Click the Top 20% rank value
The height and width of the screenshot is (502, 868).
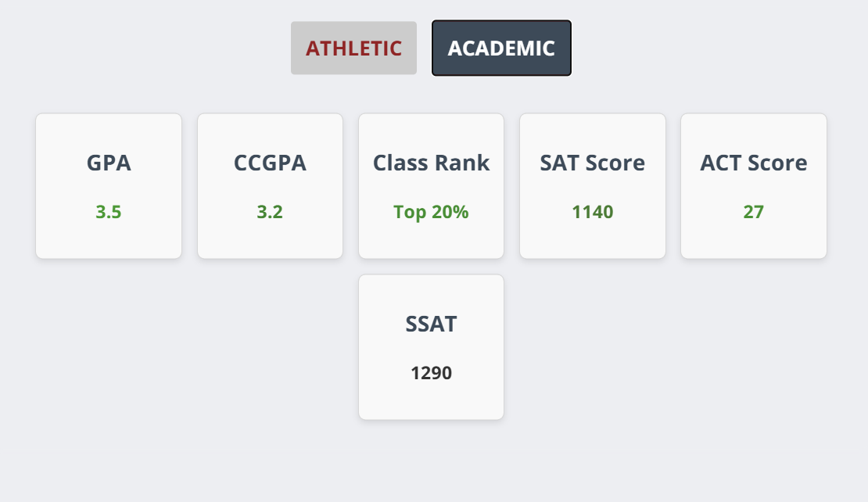tap(431, 212)
